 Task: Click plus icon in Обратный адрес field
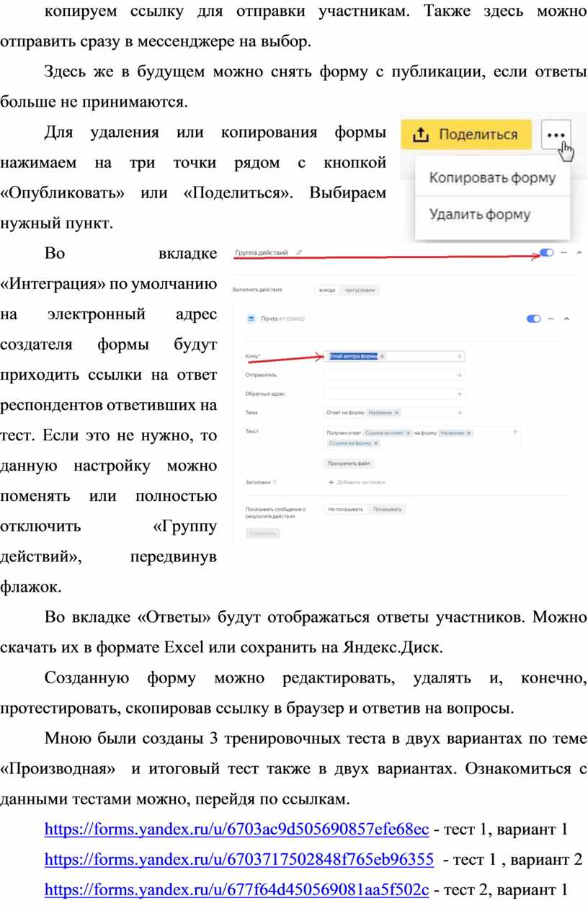(x=459, y=394)
